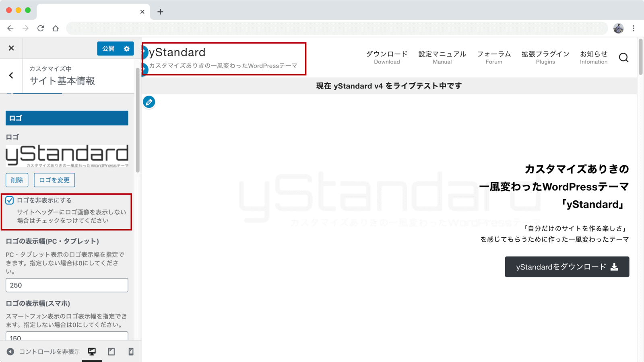Switch to mobile preview device
This screenshot has width=644, height=362.
pos(131,352)
